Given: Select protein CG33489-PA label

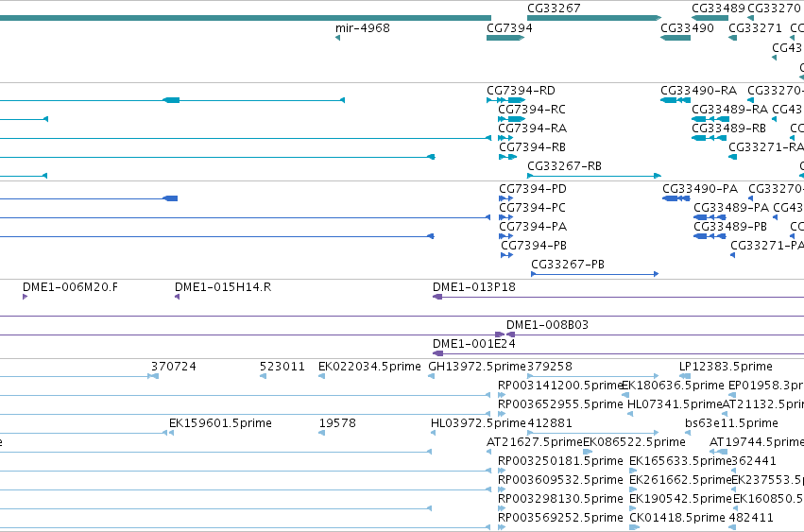Looking at the screenshot, I should point(731,208).
